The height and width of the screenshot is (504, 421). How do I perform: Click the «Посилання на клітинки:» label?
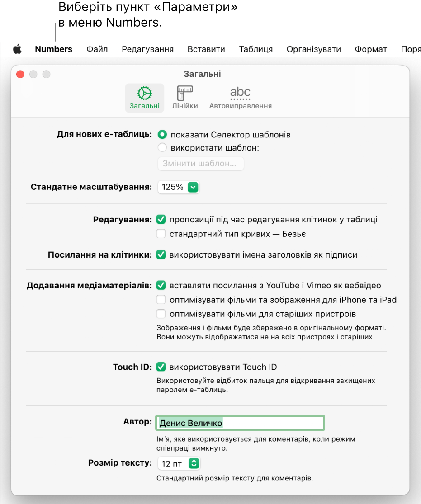[x=100, y=255]
